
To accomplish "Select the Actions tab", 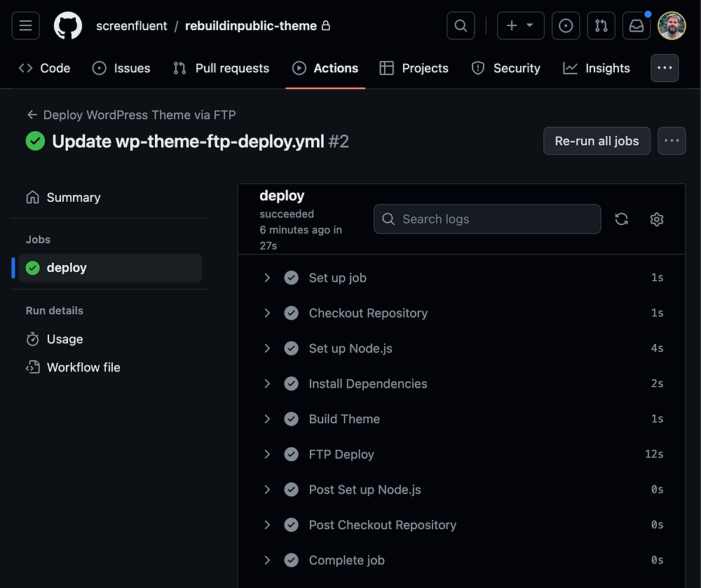I will [325, 68].
